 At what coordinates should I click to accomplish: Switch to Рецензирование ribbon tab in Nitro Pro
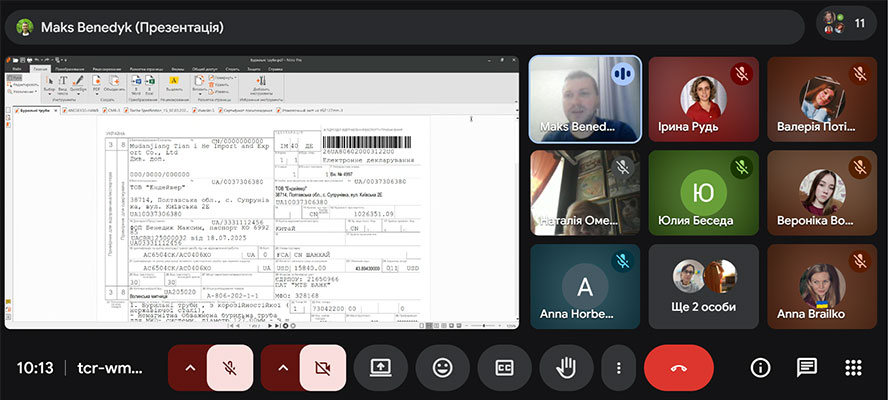pos(107,69)
